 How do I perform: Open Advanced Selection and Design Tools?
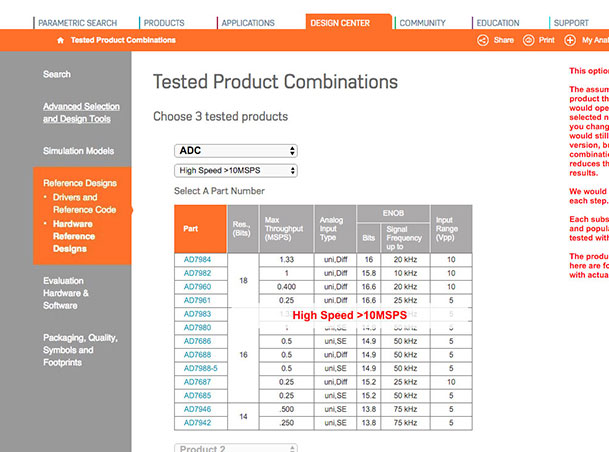click(81, 113)
